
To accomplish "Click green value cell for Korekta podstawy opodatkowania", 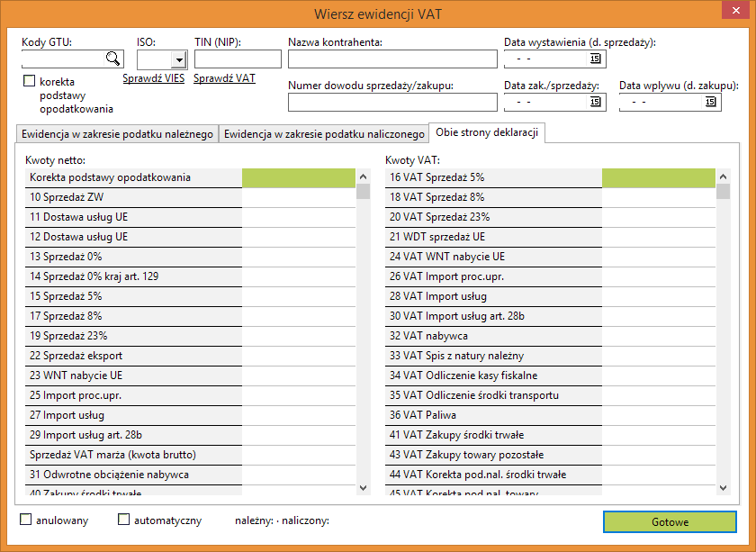I will click(x=299, y=177).
